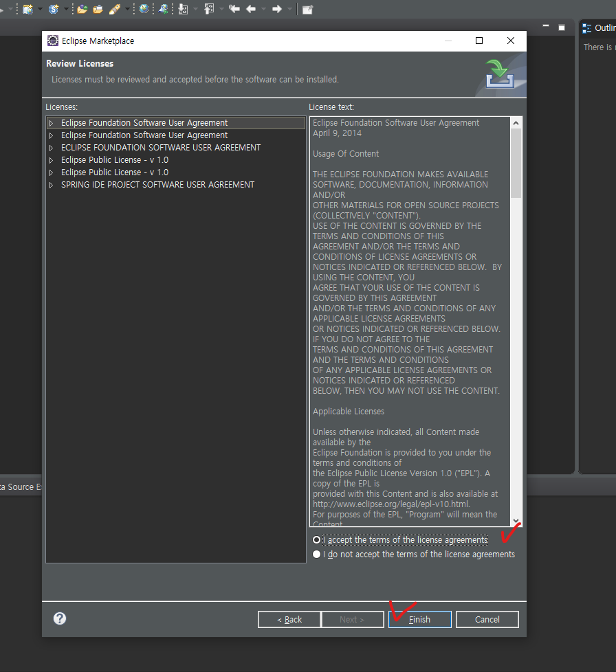Select SPRING IDE PROJECT SOFTWARE USER AGREEMENT row

(176, 185)
